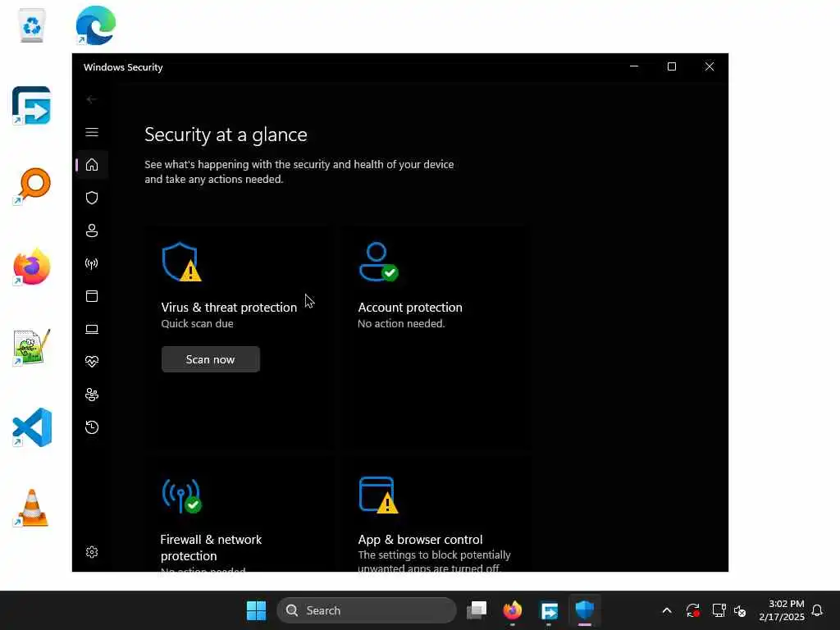This screenshot has height=630, width=840.
Task: Open Settings gear in Windows Security sidebar
Action: coord(92,552)
